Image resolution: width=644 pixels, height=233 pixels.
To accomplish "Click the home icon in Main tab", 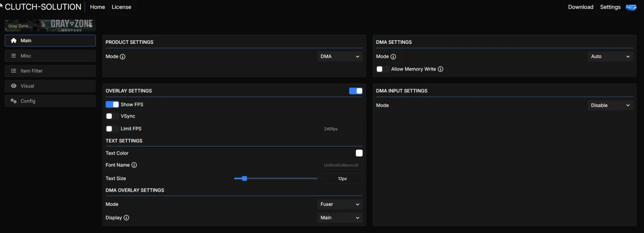I will point(14,41).
